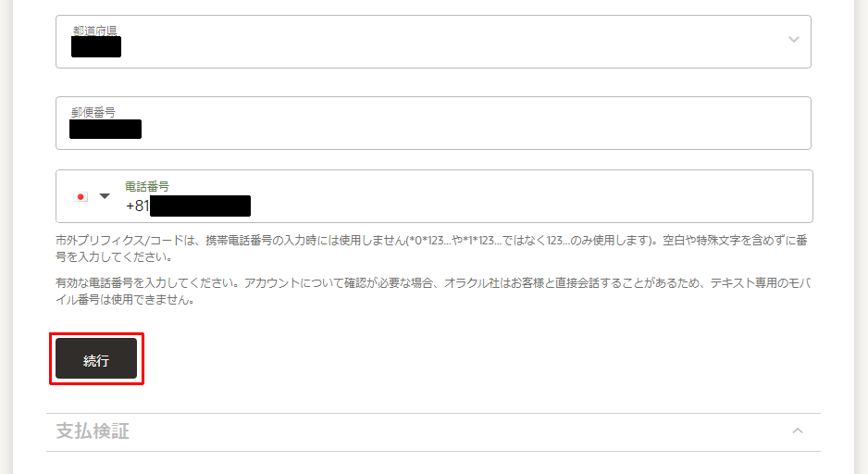Viewport: 868px width, 474px height.
Task: Click the 電話番号 field label
Action: tap(147, 187)
